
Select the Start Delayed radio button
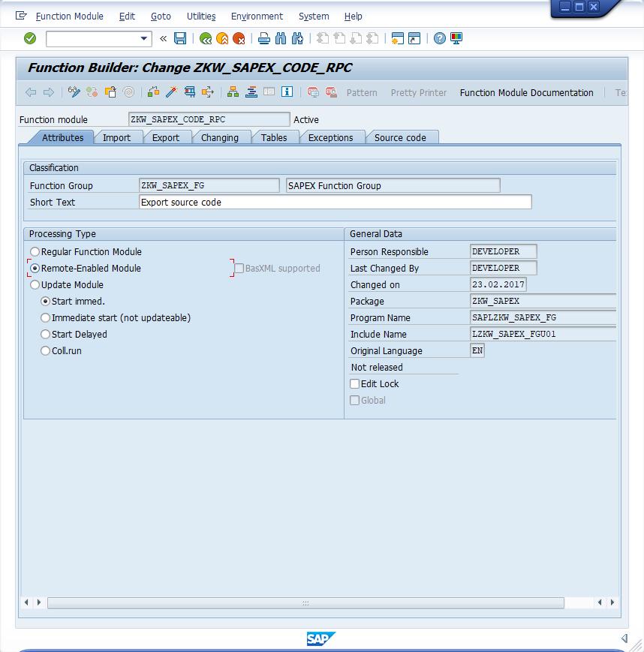click(x=45, y=334)
